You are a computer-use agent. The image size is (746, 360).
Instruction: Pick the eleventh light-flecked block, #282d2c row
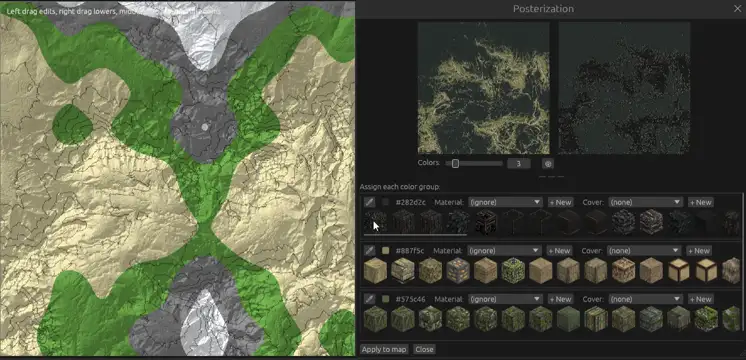pos(651,222)
